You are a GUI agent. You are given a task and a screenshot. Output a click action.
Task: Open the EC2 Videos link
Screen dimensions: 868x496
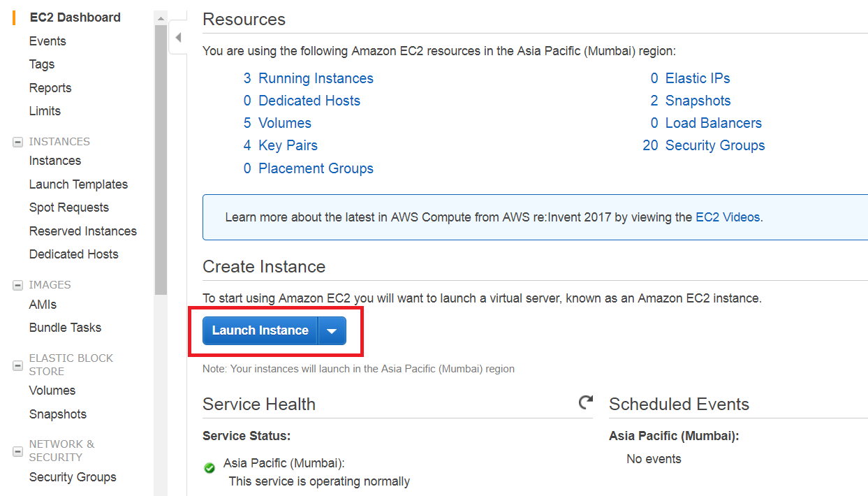point(727,217)
